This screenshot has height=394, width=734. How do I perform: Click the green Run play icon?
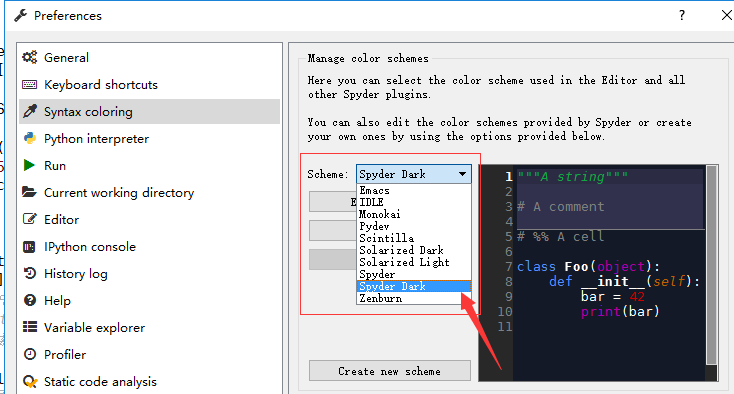click(x=29, y=165)
